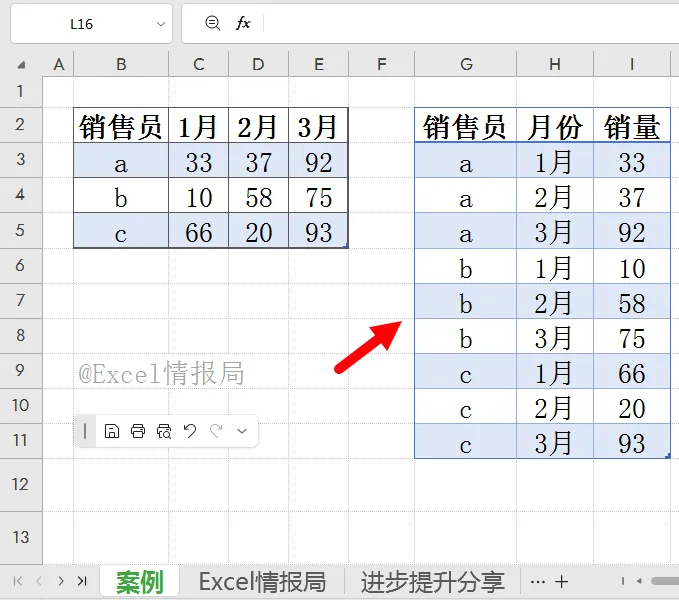This screenshot has width=679, height=600.
Task: Click the 销售员 header cell in column B
Action: [121, 125]
